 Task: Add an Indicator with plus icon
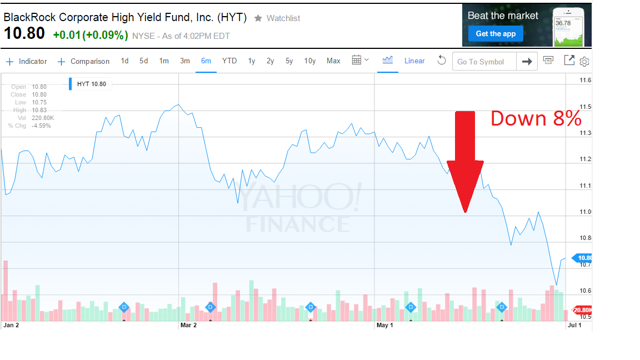click(x=26, y=62)
